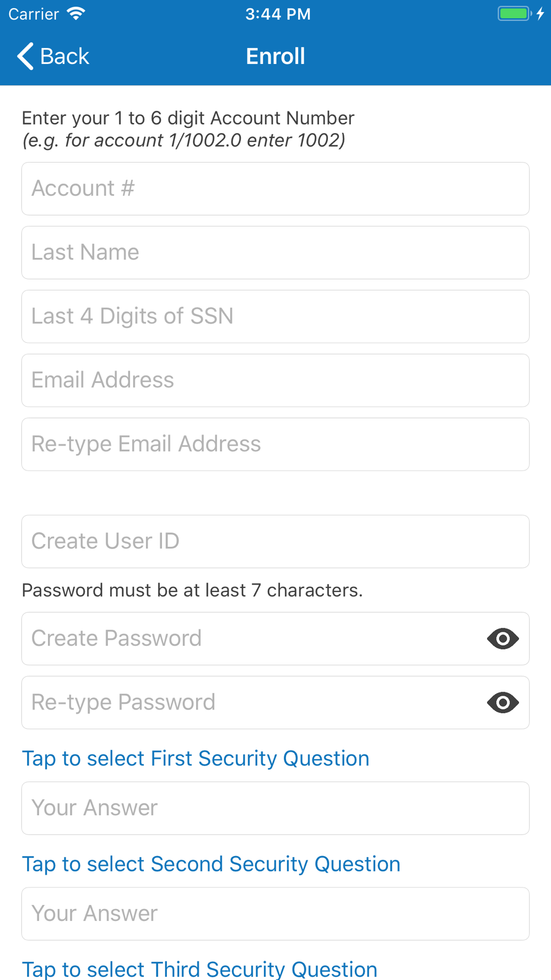
Task: Tap the back chevron arrow icon
Action: coord(25,56)
